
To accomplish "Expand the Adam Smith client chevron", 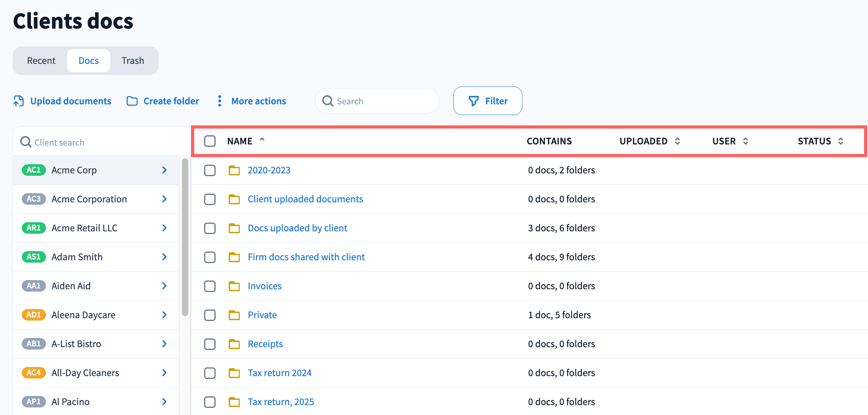I will click(164, 257).
